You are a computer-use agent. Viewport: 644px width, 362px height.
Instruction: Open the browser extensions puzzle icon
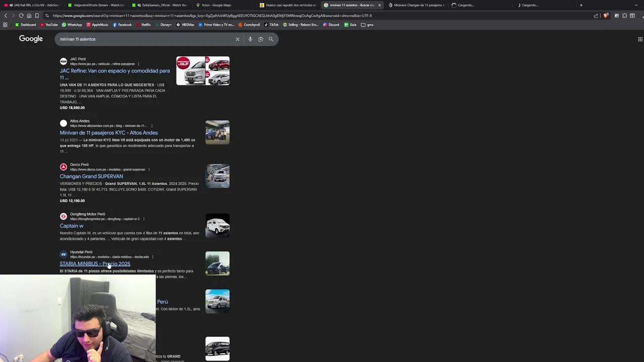(624, 16)
